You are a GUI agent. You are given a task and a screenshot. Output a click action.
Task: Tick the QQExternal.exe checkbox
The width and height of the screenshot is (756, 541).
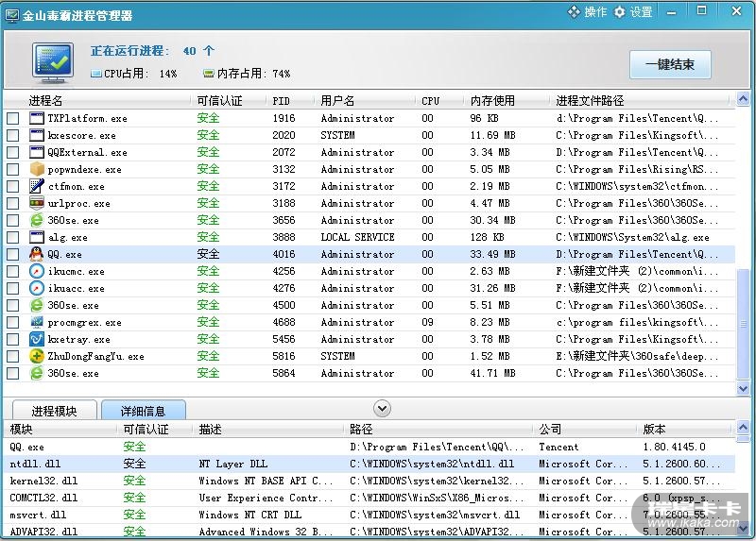[x=13, y=152]
